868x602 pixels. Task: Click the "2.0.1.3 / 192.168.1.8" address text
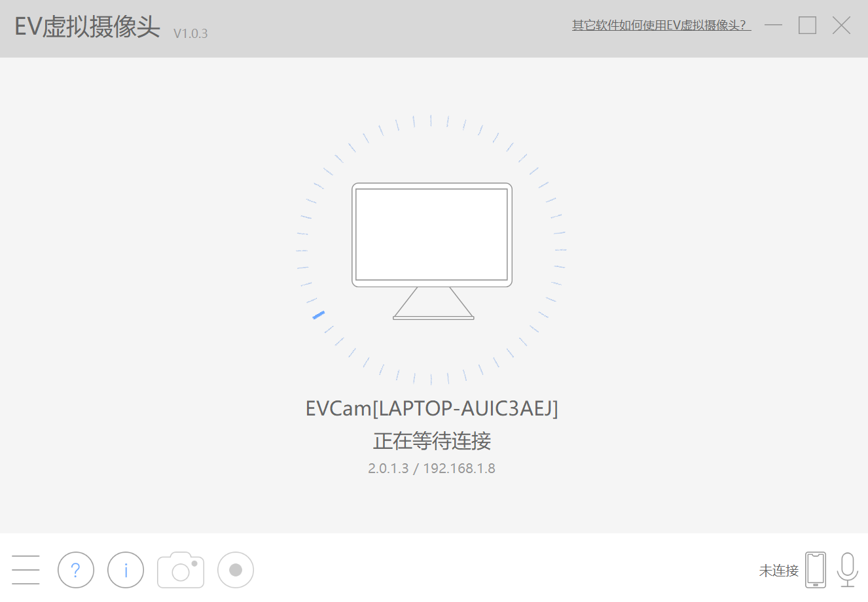pos(432,469)
